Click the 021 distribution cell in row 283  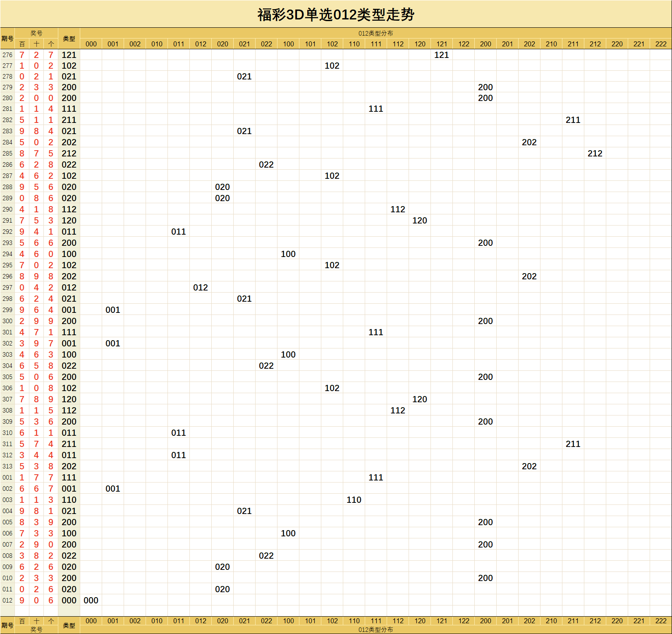pyautogui.click(x=244, y=131)
